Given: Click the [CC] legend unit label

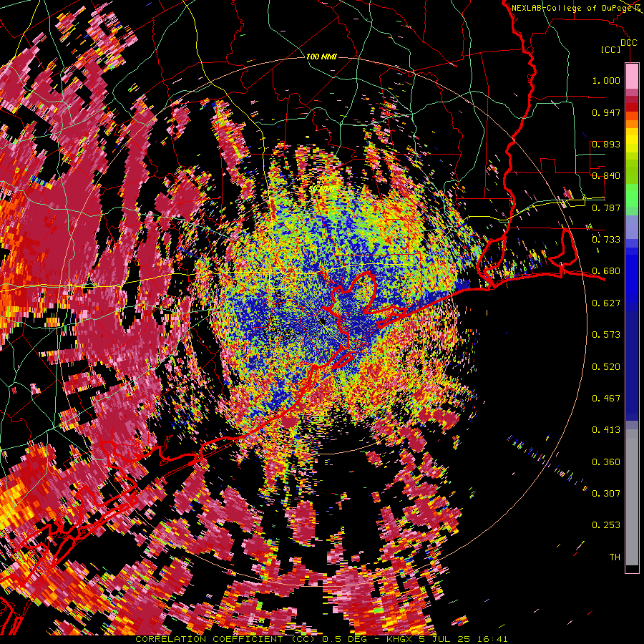Looking at the screenshot, I should pyautogui.click(x=611, y=49).
